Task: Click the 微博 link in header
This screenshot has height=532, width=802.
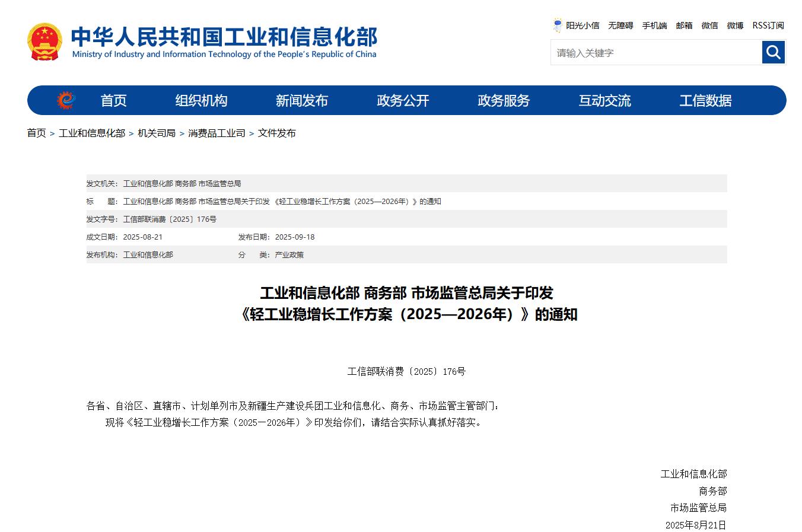Action: 735,26
